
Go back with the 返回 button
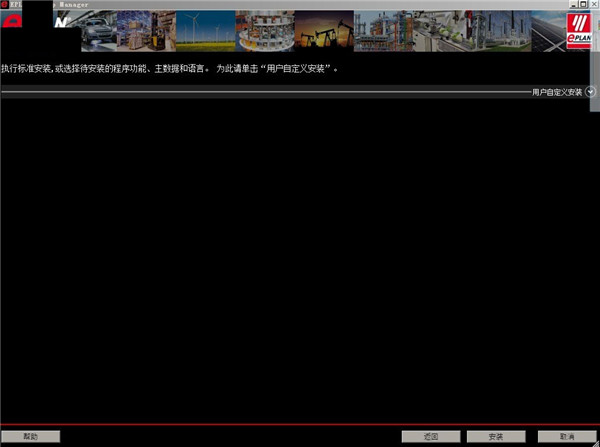[x=430, y=437]
